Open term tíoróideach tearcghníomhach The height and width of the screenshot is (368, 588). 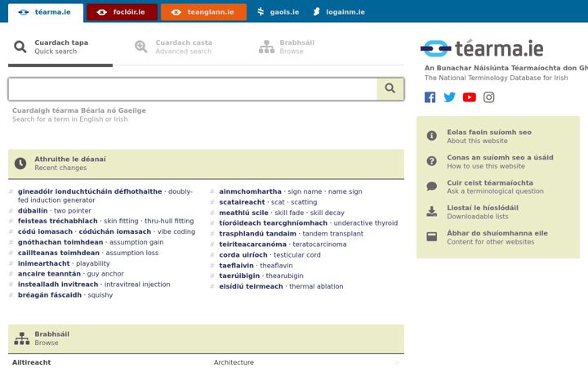click(x=274, y=223)
